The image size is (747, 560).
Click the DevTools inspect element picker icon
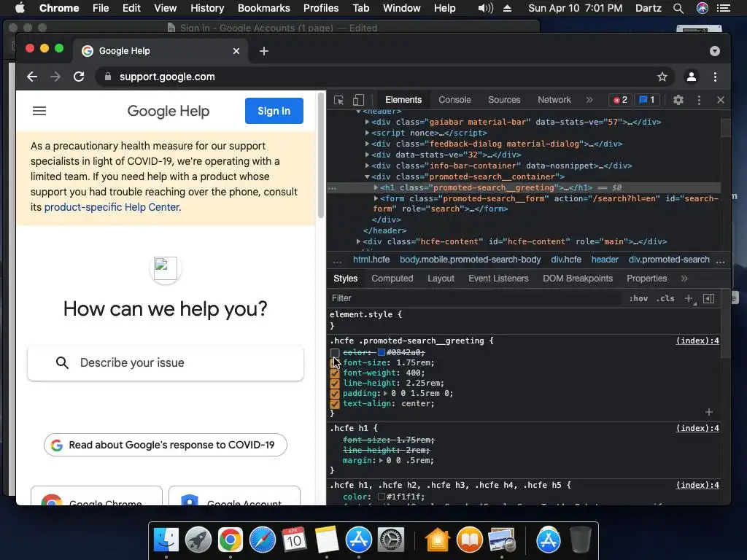[338, 100]
